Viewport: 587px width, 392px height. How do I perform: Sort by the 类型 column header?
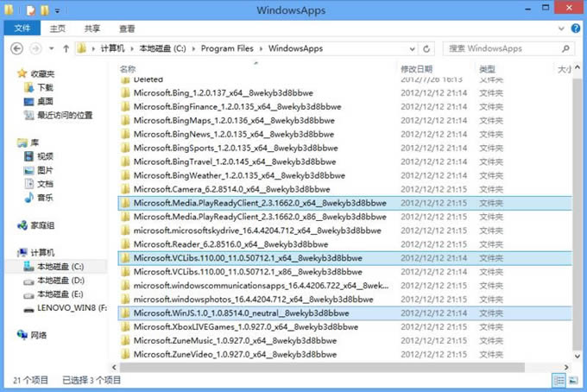tap(487, 69)
